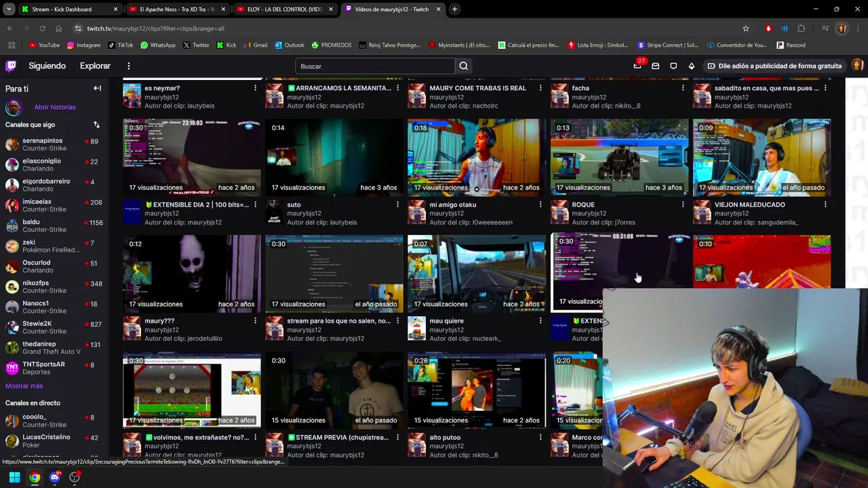Open the Twitch home logo
868x488 pixels.
tap(11, 66)
